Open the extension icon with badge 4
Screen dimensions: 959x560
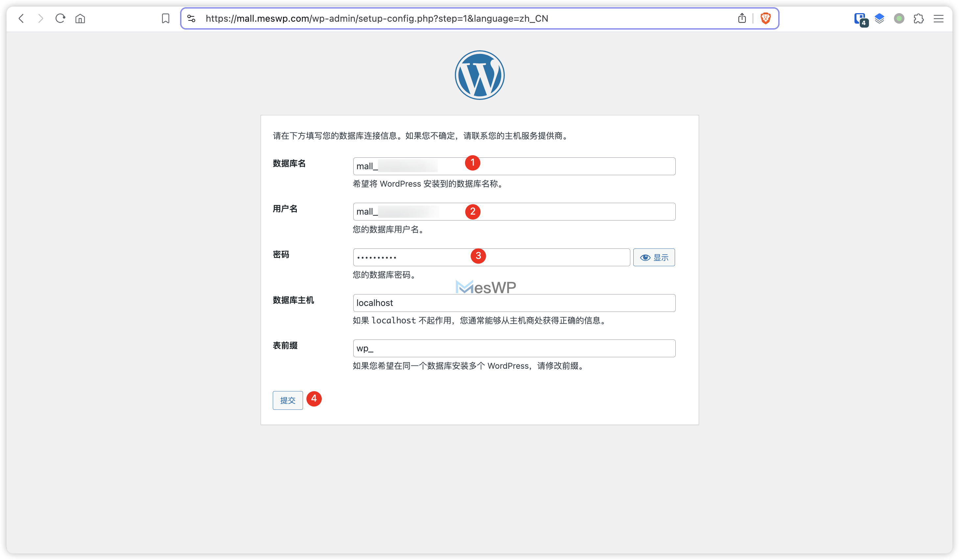861,19
